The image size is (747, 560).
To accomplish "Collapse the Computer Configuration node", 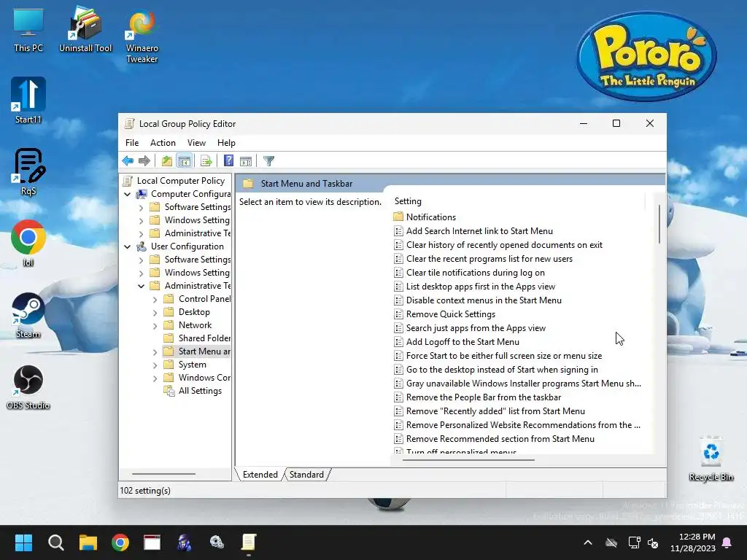I will click(127, 194).
